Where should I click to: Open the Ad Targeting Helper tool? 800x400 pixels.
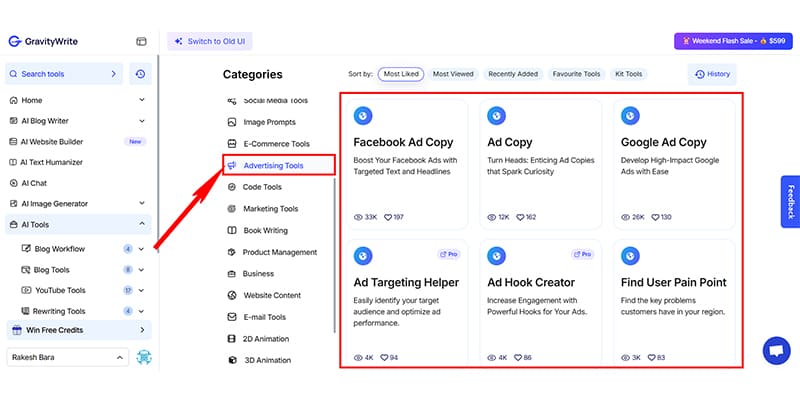point(407,302)
